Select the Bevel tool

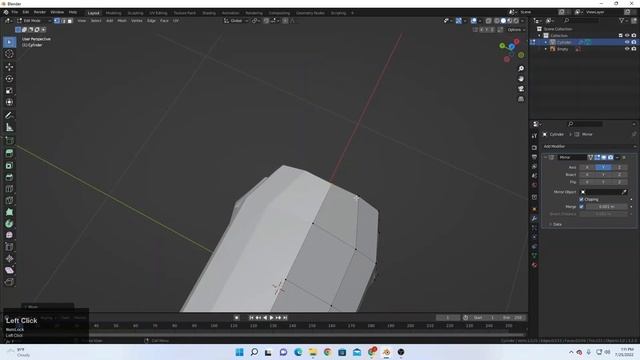pyautogui.click(x=9, y=177)
